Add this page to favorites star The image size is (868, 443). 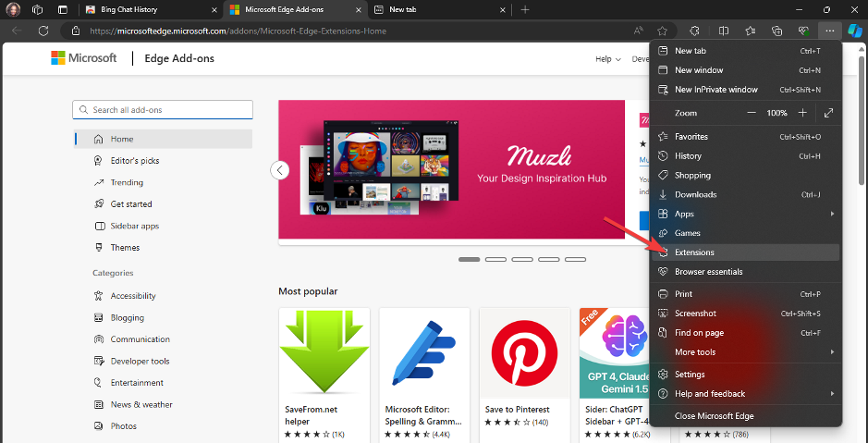coord(662,31)
